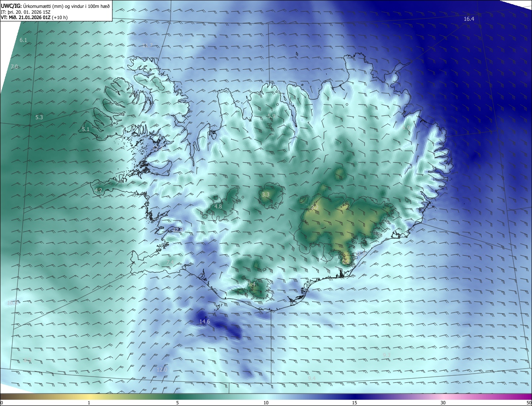Click the initial time line 'IT: þri. 20. 01. 2026 15Z'

(x=27, y=12)
